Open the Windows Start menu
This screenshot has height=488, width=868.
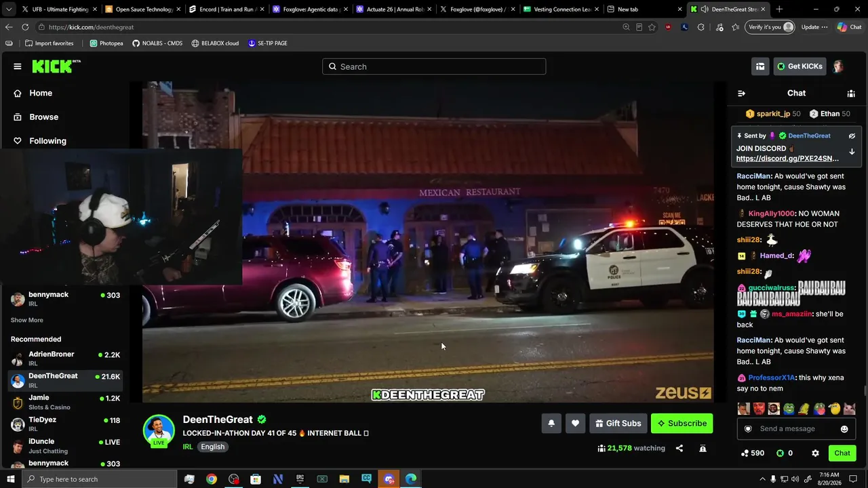point(9,479)
